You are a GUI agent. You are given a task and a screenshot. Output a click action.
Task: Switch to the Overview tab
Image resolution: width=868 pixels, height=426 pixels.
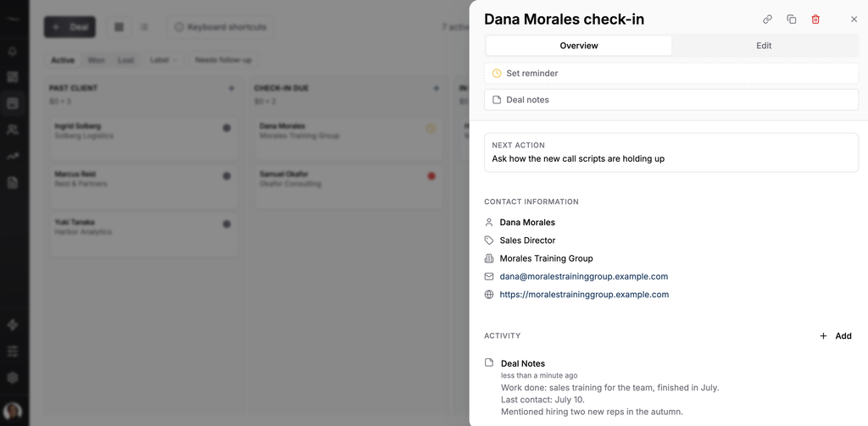pos(579,46)
